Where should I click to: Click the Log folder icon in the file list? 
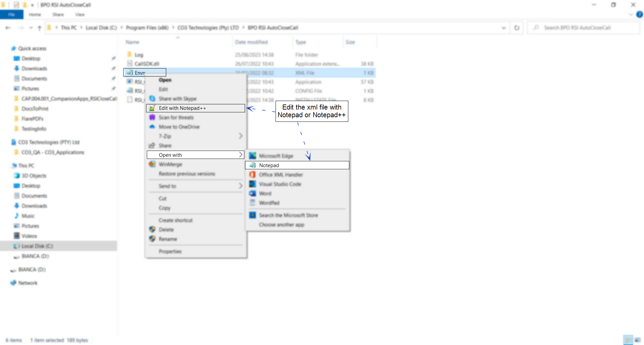click(x=129, y=55)
